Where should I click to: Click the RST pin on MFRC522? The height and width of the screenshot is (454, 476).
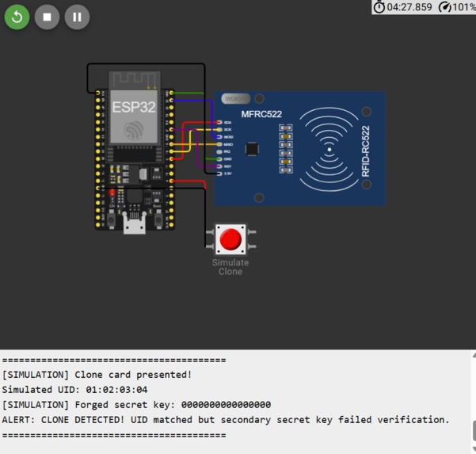tap(219, 166)
